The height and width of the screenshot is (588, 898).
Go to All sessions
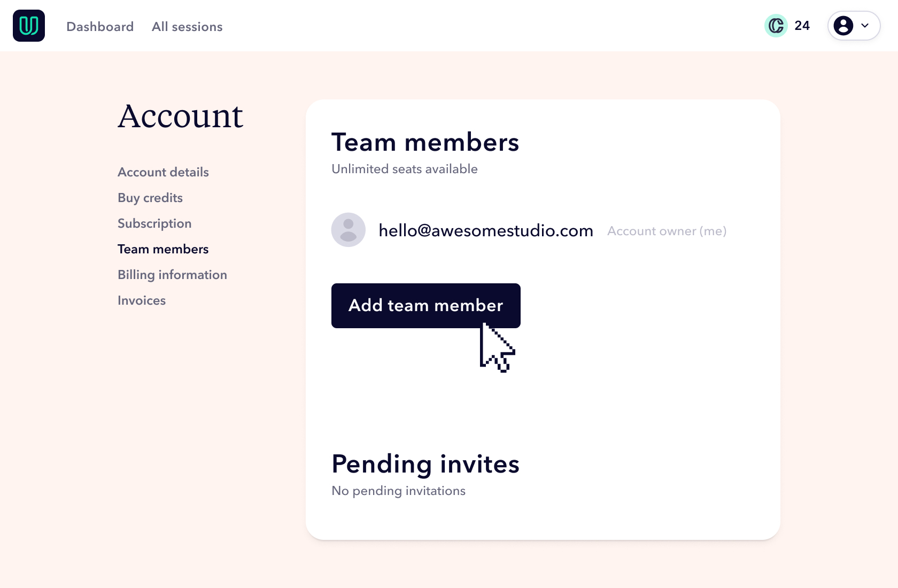point(187,27)
